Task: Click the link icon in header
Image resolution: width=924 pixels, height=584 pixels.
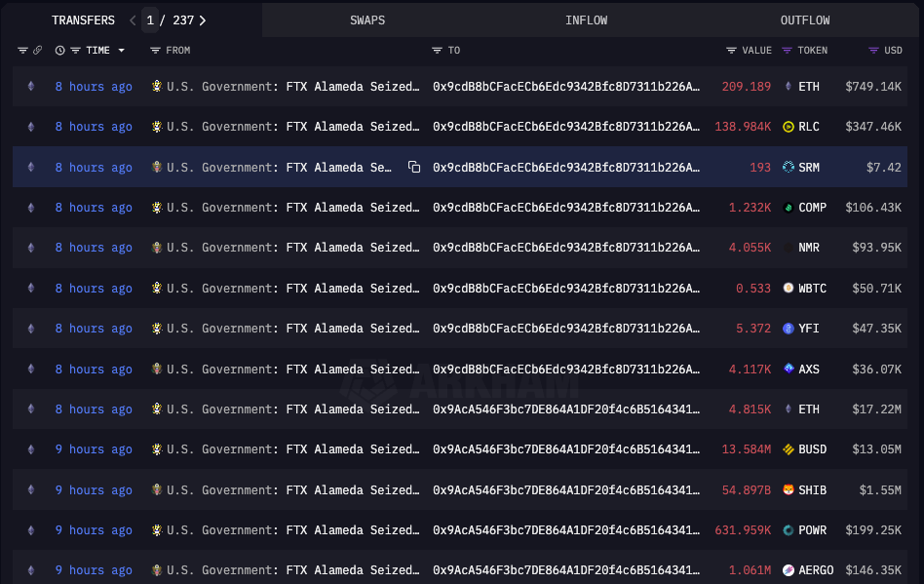Action: pyautogui.click(x=37, y=51)
